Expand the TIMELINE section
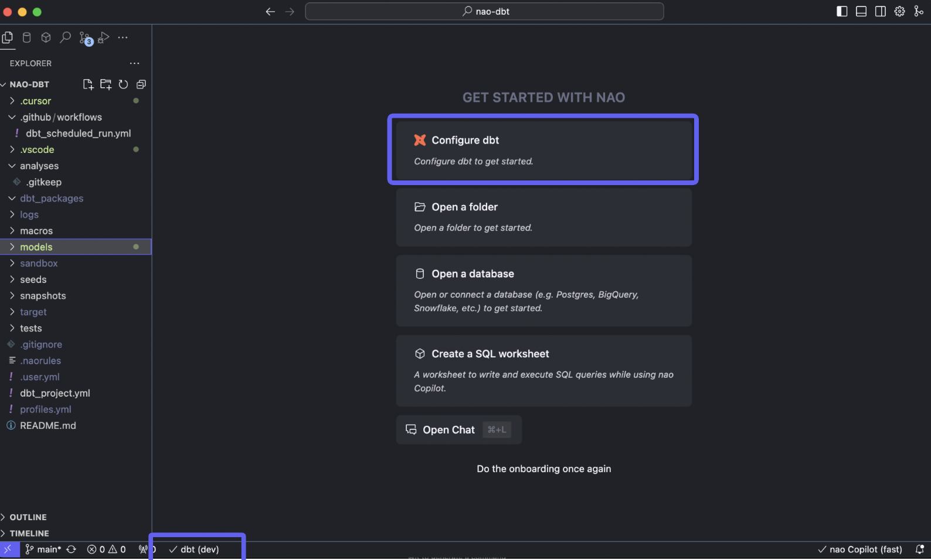The width and height of the screenshot is (931, 560). [x=76, y=534]
